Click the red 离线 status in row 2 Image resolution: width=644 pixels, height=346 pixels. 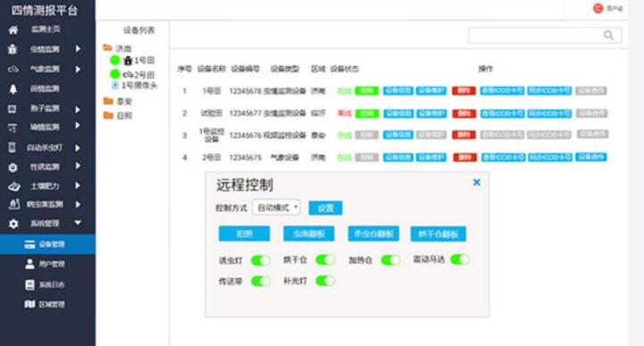[x=344, y=113]
